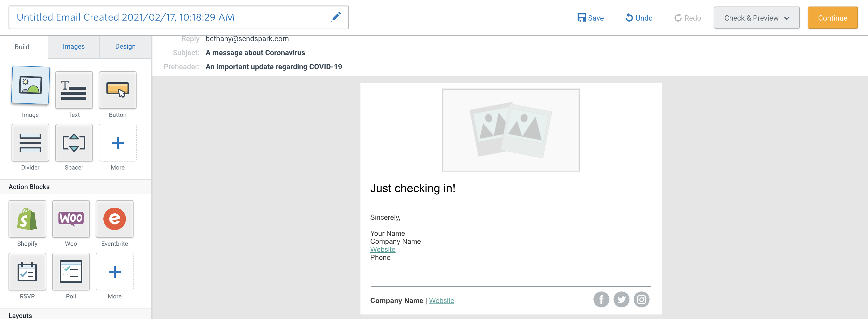The width and height of the screenshot is (868, 319).
Task: Select the Poll action block
Action: tap(71, 272)
